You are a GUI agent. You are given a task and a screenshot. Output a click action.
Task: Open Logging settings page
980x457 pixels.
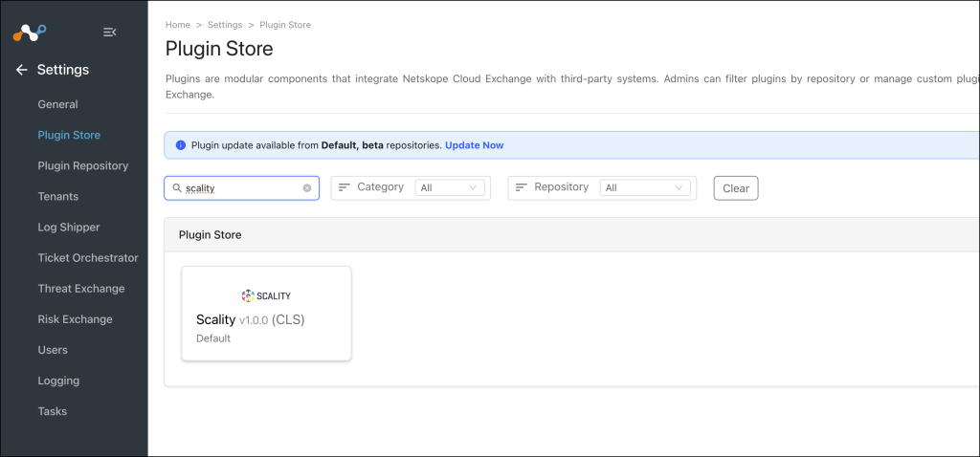pyautogui.click(x=58, y=381)
